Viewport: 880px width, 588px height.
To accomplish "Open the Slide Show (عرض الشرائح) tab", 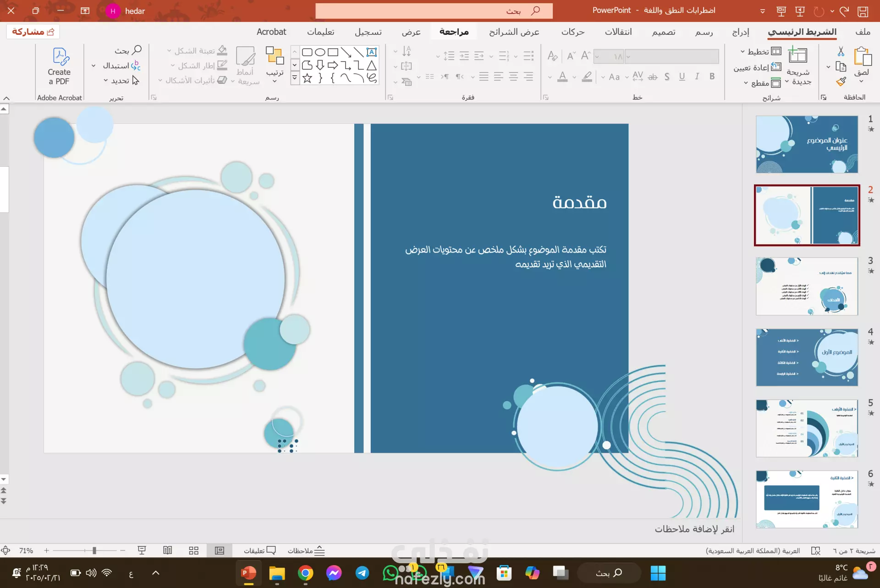I will point(514,32).
